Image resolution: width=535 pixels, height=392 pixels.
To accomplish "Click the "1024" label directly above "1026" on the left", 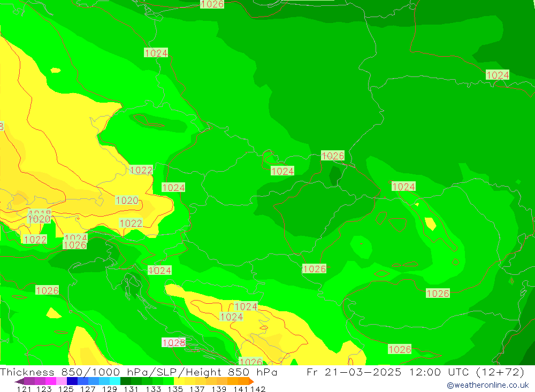I will pos(76,237).
